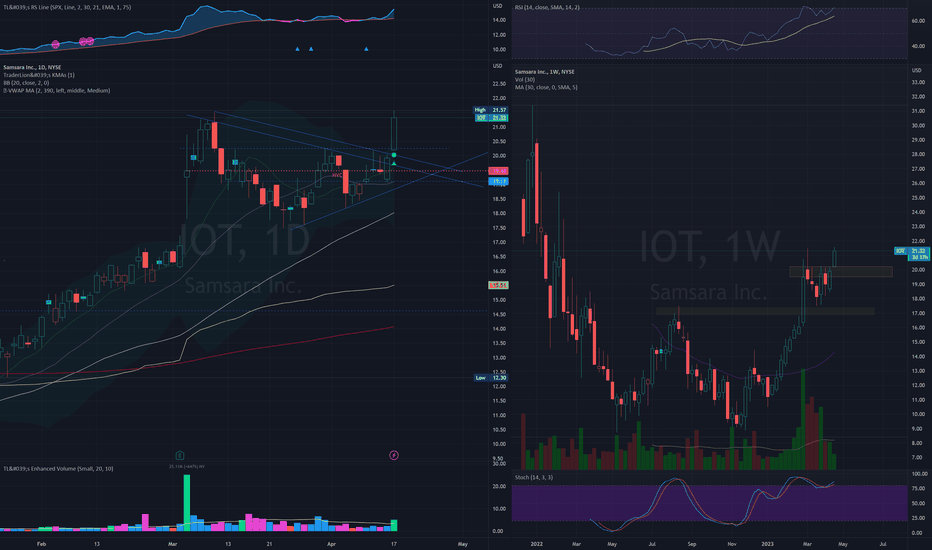Click the lone pink circle on the RS Line
932x550 pixels.
point(55,44)
